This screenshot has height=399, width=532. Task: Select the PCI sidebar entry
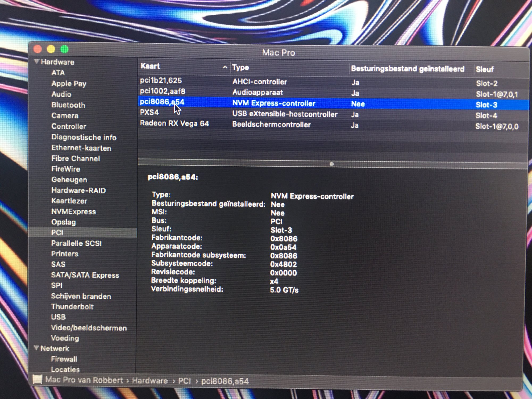coord(82,232)
